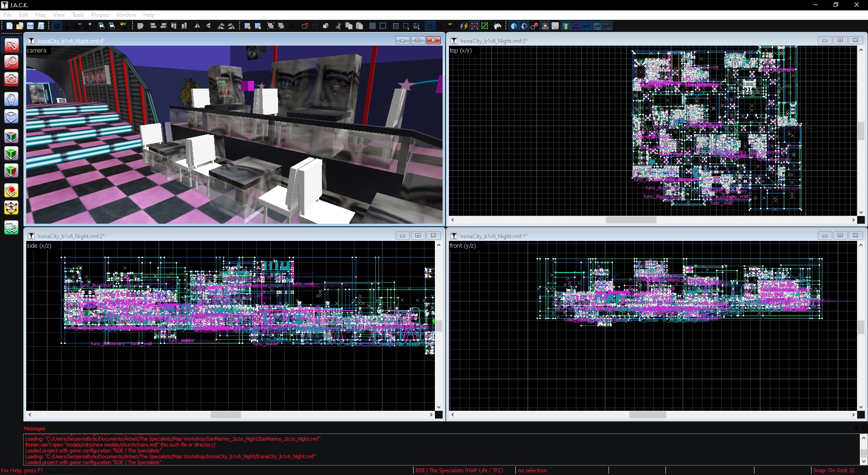
Task: Activate the Camera tool in sidebar
Action: 11,80
